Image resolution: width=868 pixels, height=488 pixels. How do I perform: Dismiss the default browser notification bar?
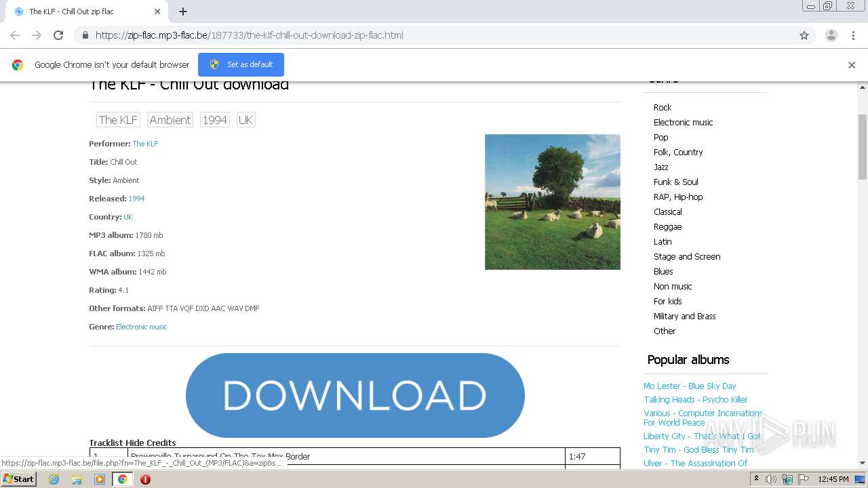click(x=852, y=65)
